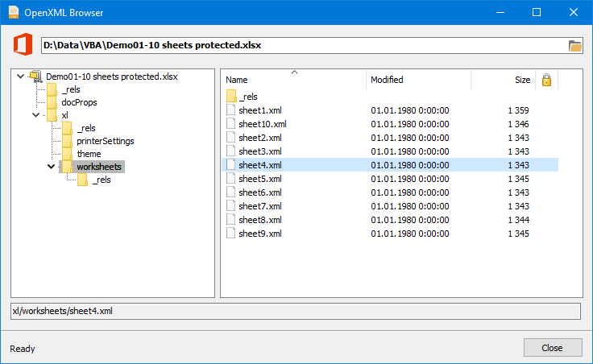Click sheet8.xml file icon
This screenshot has height=364, width=593.
coord(230,220)
